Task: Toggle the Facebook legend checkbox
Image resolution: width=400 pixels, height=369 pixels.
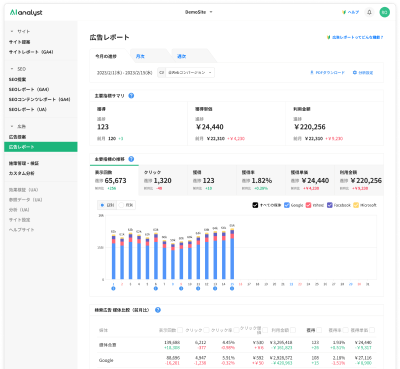Action: tap(330, 205)
